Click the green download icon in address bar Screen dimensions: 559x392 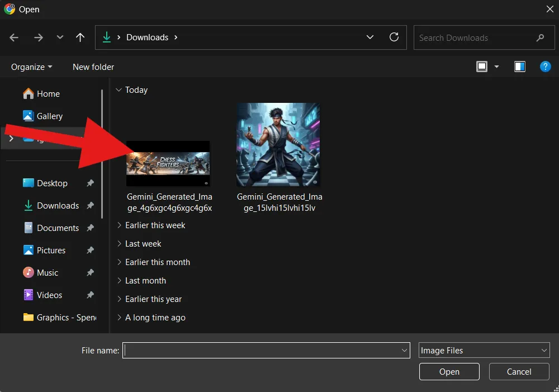point(107,37)
